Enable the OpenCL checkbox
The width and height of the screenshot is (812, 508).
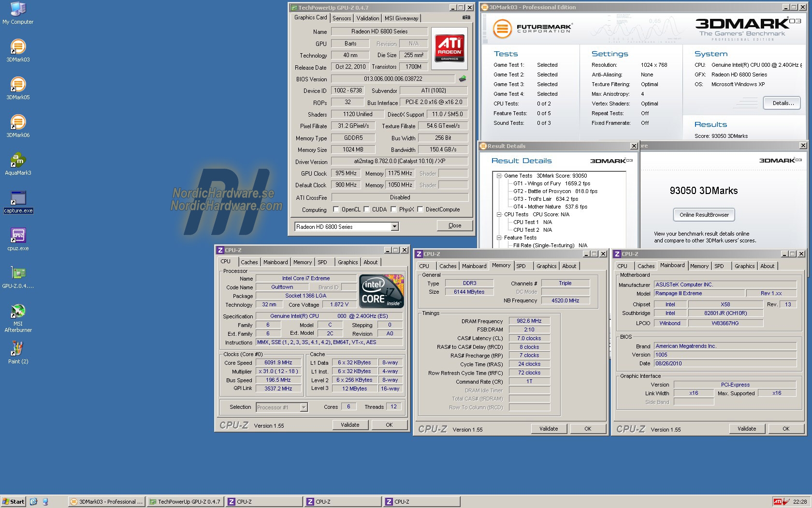tap(336, 209)
